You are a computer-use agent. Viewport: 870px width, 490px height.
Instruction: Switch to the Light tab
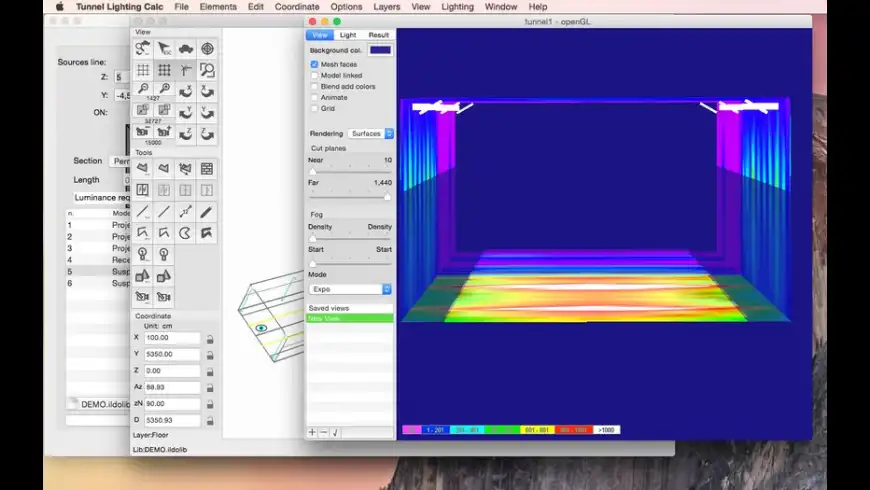[348, 35]
